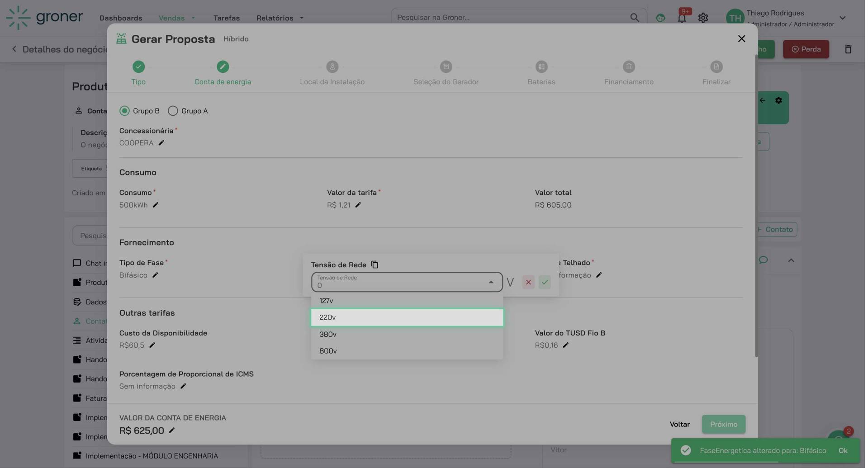Edit Tipo de Fase with pencil icon

pyautogui.click(x=156, y=275)
